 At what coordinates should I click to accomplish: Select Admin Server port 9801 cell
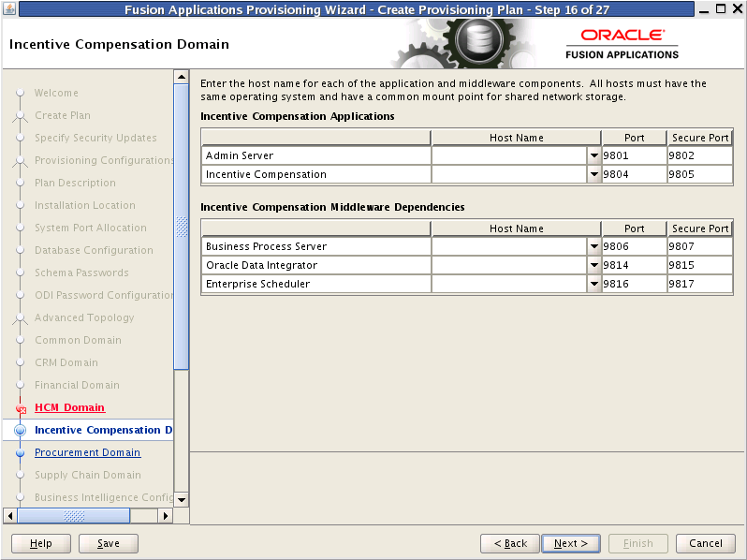tap(634, 155)
